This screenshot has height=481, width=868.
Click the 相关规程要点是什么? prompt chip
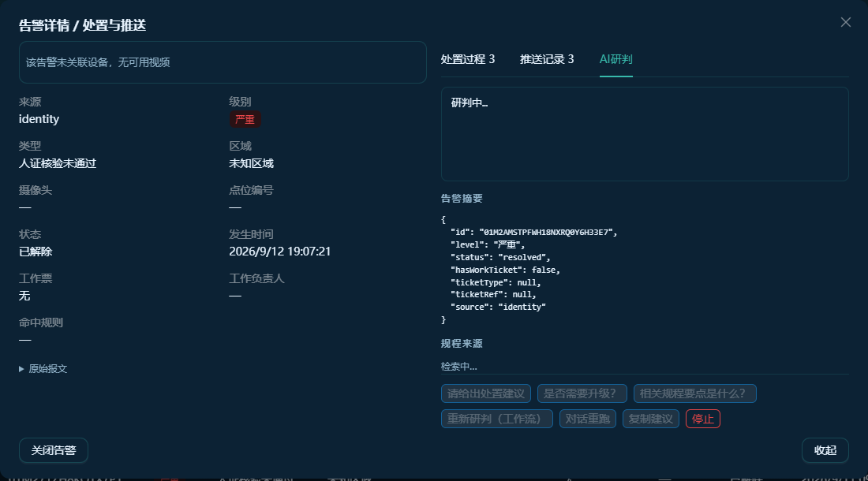[694, 393]
